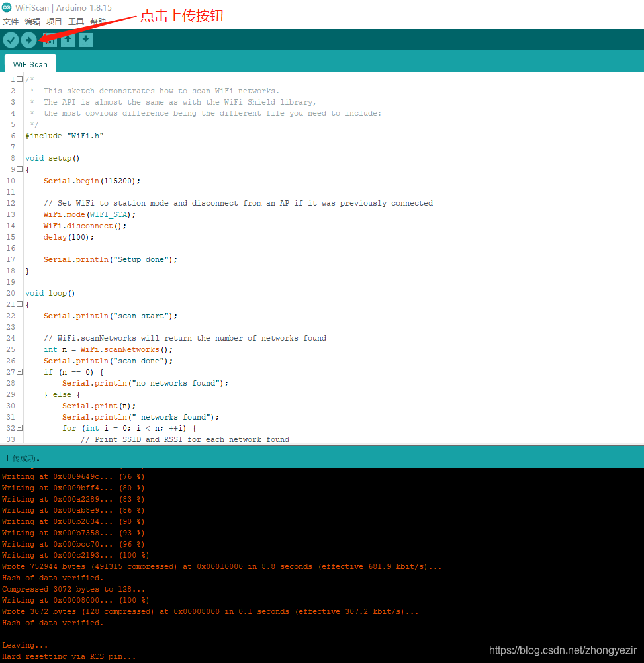This screenshot has width=644, height=663.
Task: Select the WiFiScan sketch tab
Action: pos(30,64)
